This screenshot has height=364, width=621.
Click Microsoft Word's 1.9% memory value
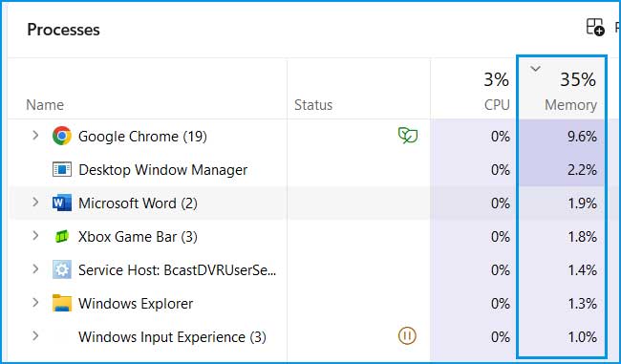pos(582,203)
